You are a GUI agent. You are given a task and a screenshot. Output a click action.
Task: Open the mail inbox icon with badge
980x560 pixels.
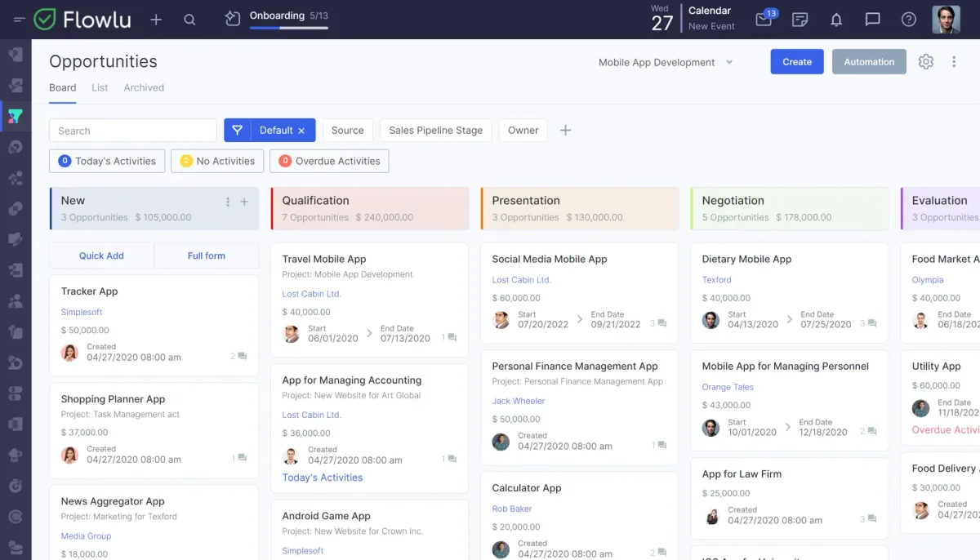point(764,20)
